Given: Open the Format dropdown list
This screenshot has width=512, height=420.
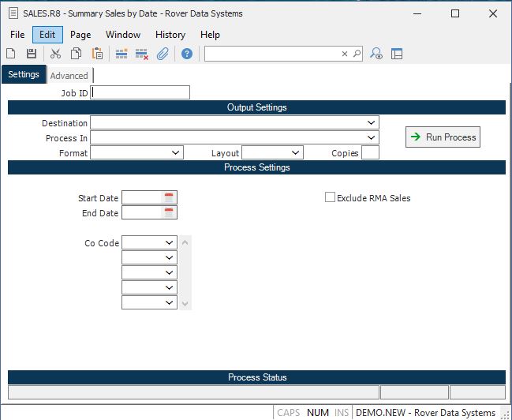Looking at the screenshot, I should point(175,153).
